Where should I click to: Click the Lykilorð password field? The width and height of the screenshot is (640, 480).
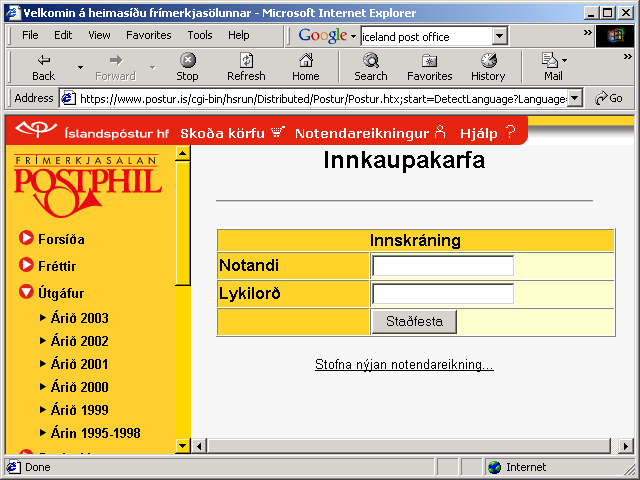click(443, 293)
